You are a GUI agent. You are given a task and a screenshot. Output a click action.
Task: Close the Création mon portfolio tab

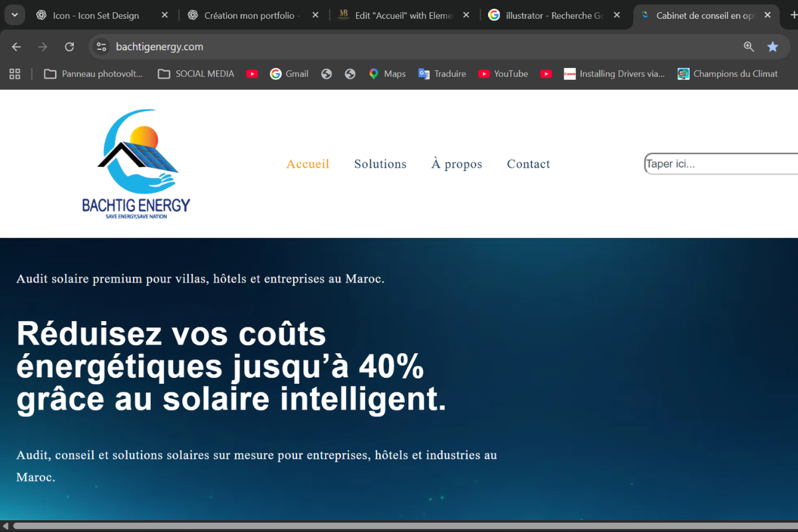pyautogui.click(x=315, y=15)
